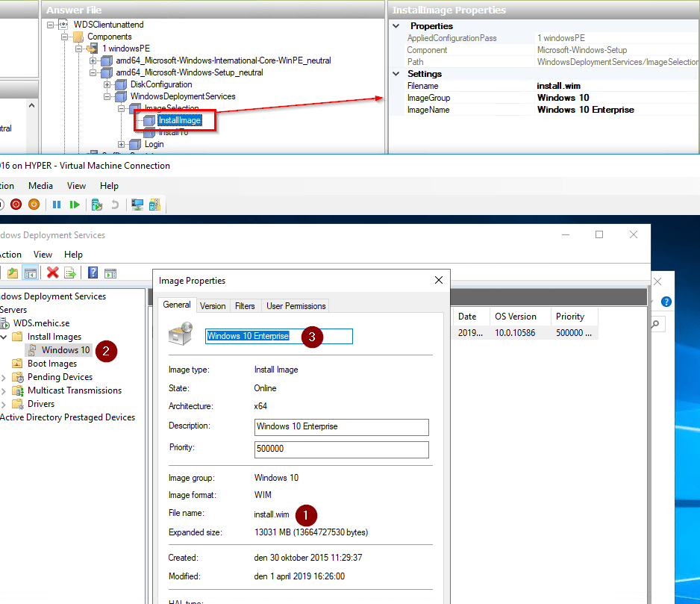The width and height of the screenshot is (700, 604).
Task: Click the Enhanced Session monitor icon
Action: pyautogui.click(x=137, y=204)
